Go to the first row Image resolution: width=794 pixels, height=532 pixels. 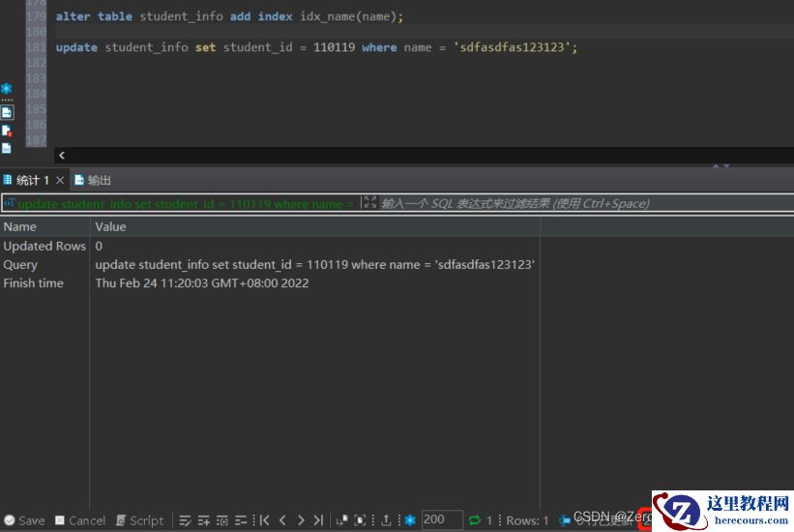pyautogui.click(x=264, y=520)
